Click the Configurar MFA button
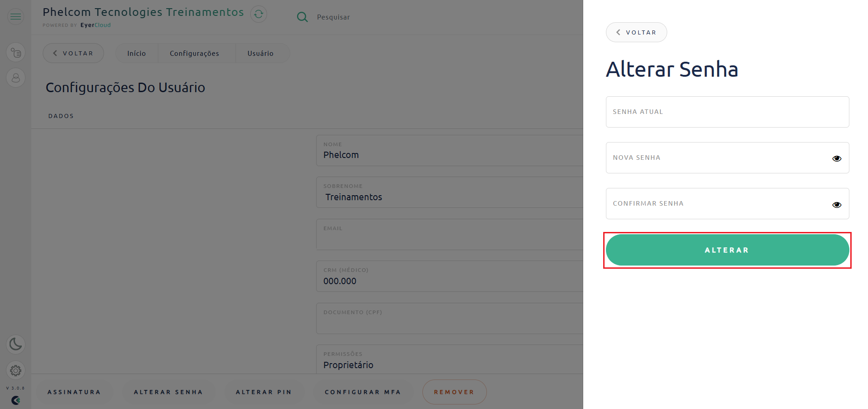This screenshot has width=868, height=409. click(363, 392)
